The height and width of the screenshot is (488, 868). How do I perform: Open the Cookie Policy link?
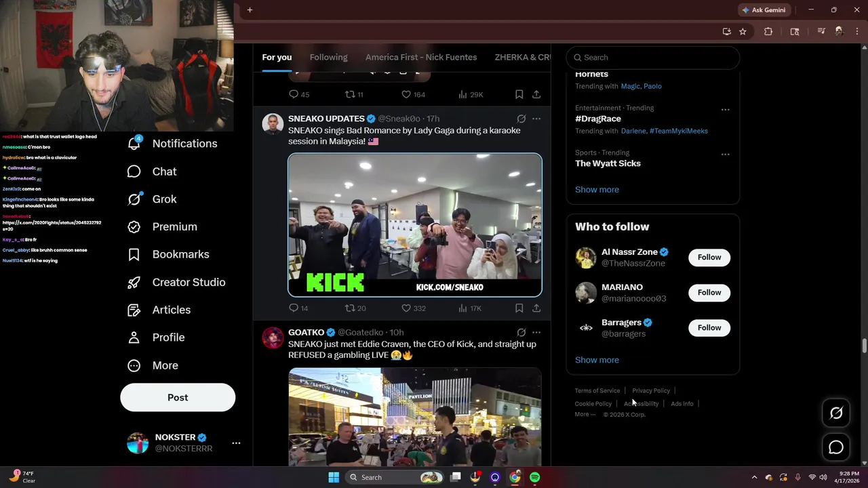593,403
